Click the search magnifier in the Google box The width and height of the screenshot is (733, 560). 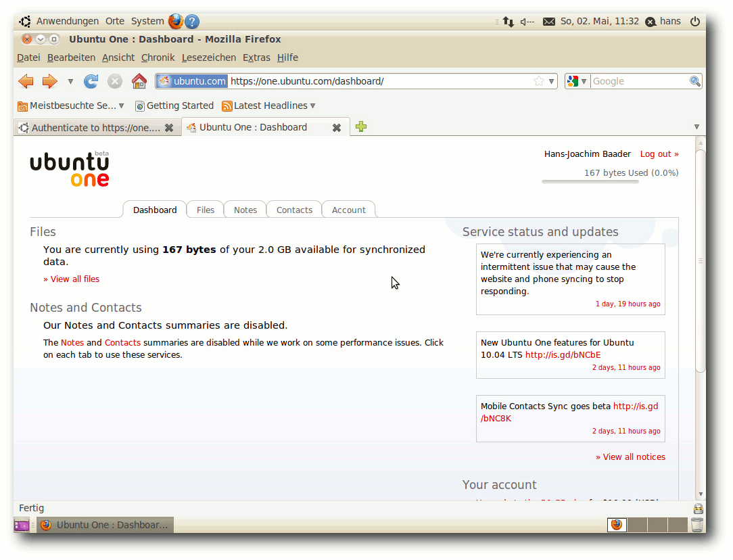point(694,81)
